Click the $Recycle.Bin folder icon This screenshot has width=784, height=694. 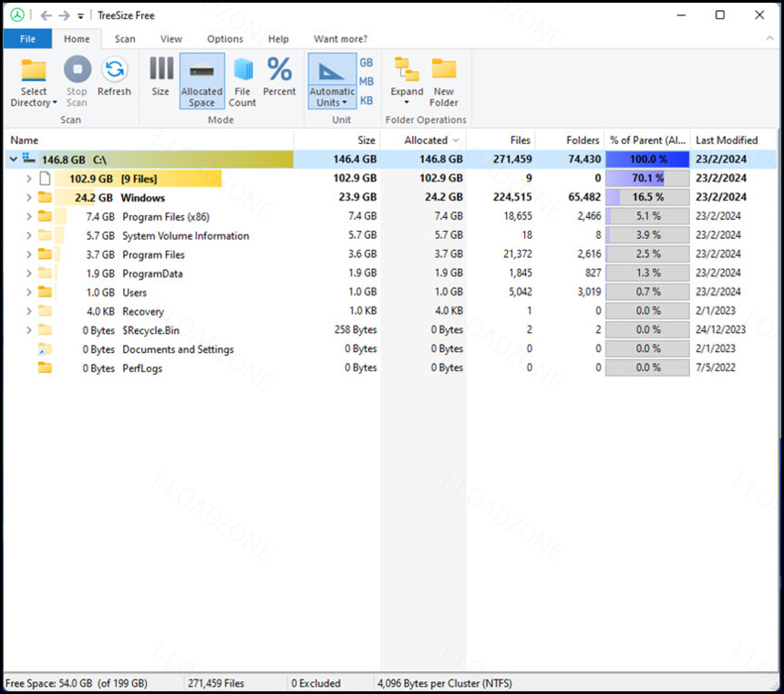(x=45, y=330)
